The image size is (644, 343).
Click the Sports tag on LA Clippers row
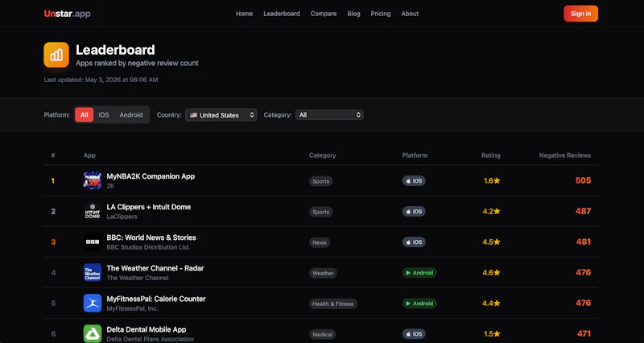pos(320,212)
